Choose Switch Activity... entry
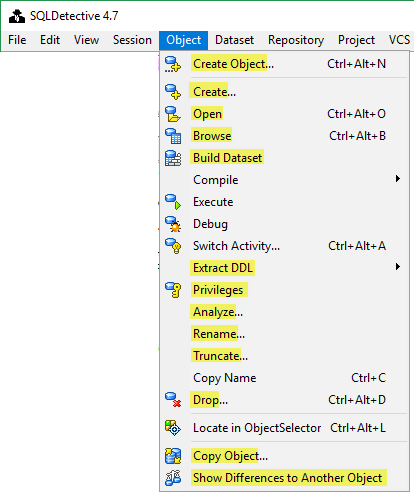414x492 pixels. pos(284,246)
